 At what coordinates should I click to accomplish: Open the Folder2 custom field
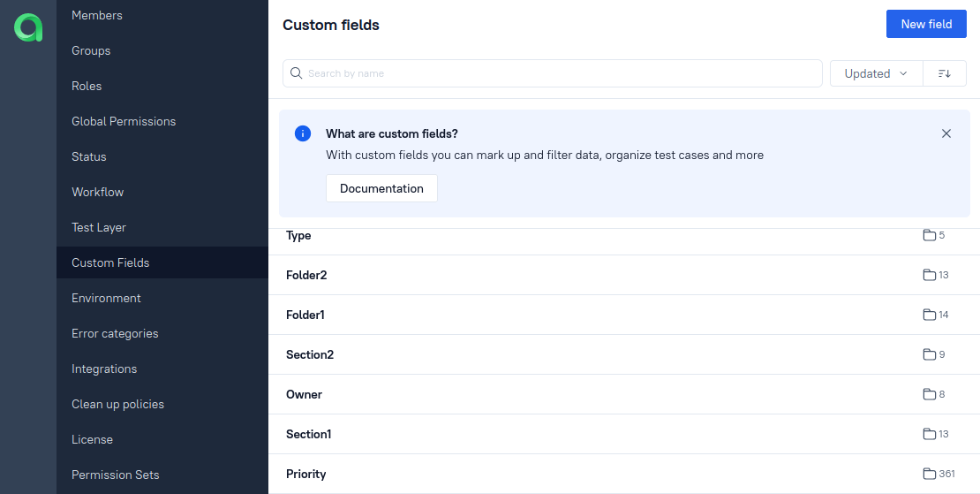(x=306, y=275)
